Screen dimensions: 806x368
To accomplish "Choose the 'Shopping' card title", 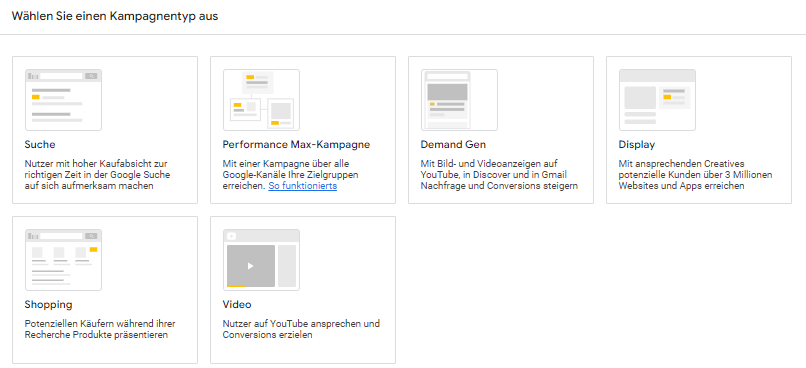I will coord(48,305).
